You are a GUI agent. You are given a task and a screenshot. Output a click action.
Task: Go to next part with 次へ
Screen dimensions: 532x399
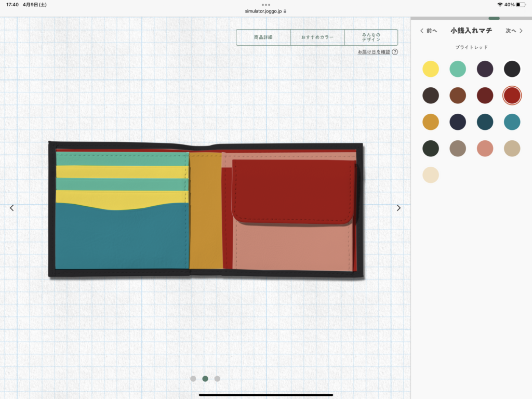click(514, 31)
